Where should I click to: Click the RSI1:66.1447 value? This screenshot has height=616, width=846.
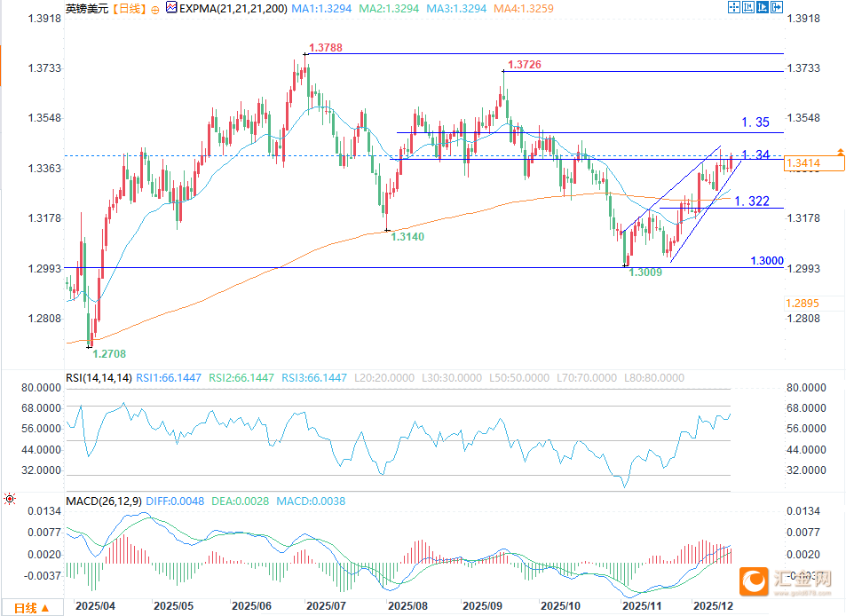[169, 377]
